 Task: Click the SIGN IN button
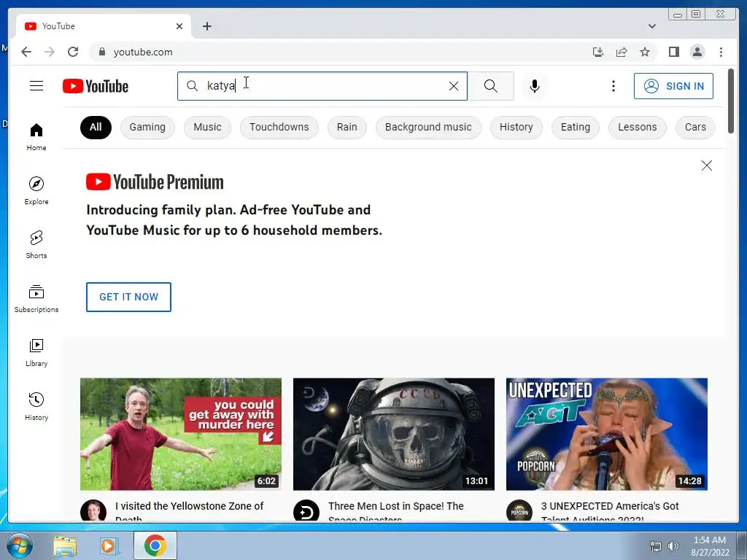pos(673,86)
